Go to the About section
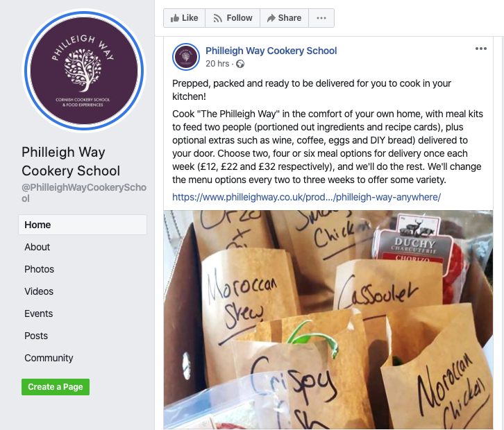 coord(37,247)
